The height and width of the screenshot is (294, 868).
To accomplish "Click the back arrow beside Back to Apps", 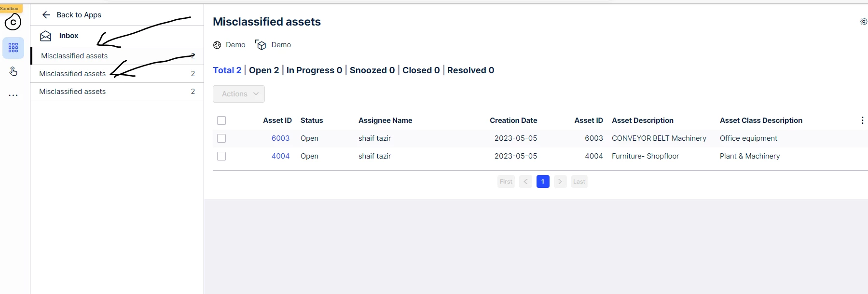I will tap(46, 15).
